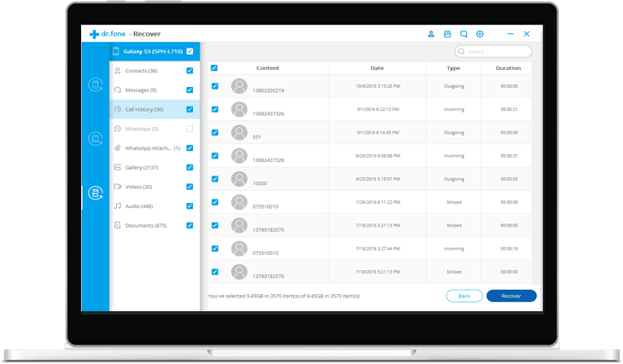Viewport: 623px width, 364px height.
Task: Click avatar of 13802200219 call
Action: point(239,86)
